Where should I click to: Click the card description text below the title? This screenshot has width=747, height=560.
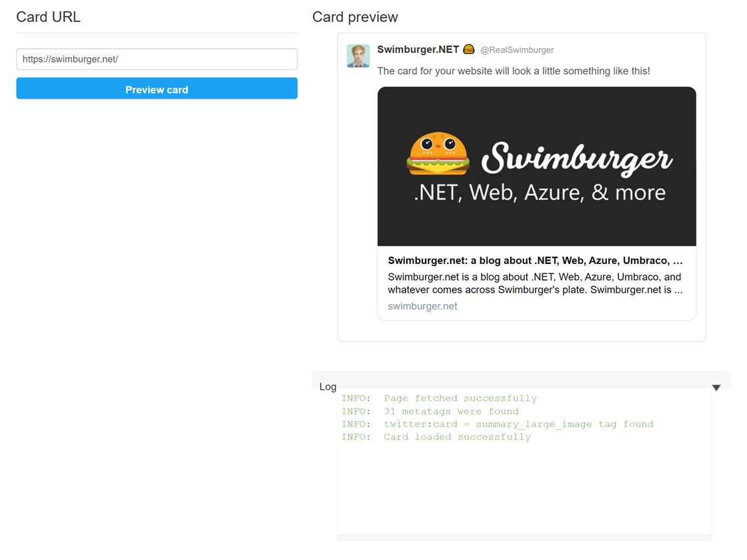(x=535, y=283)
